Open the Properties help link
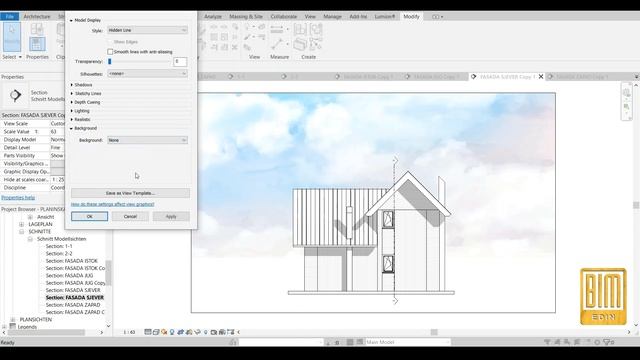640x360 pixels. tap(18, 198)
